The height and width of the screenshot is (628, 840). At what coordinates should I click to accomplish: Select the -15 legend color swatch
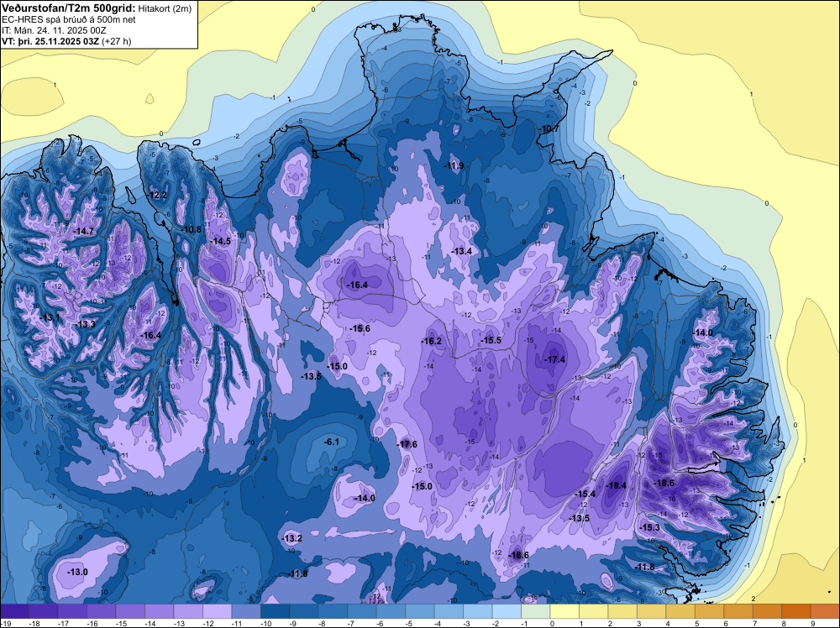point(130,611)
